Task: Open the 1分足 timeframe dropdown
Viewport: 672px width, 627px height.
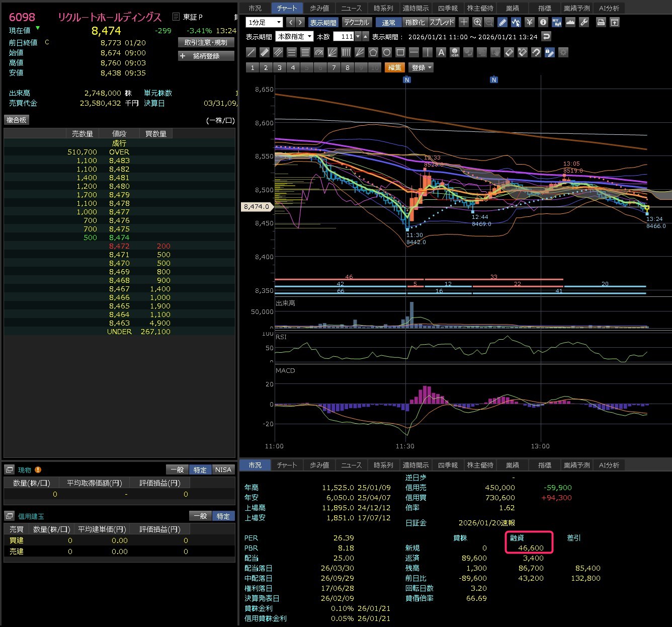Action: point(265,22)
